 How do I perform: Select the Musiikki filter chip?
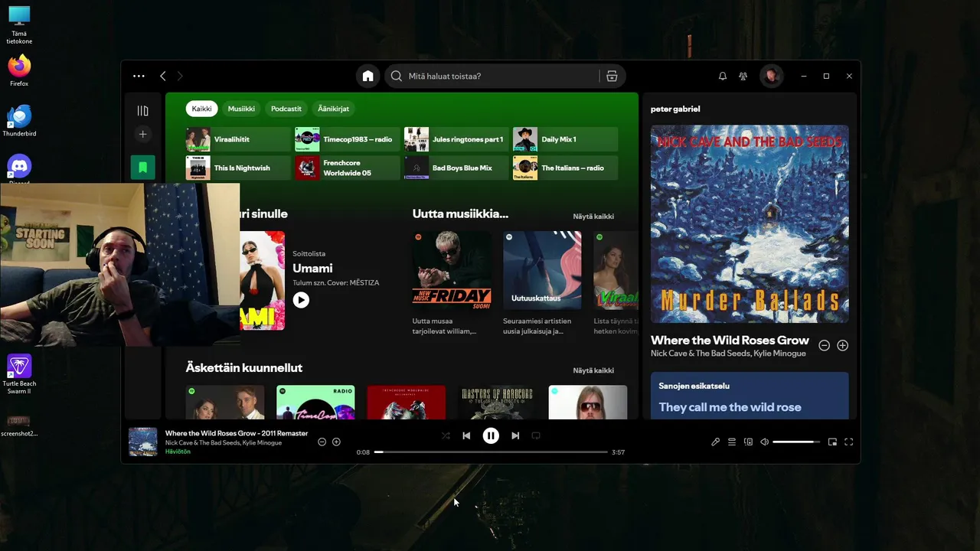pos(241,109)
